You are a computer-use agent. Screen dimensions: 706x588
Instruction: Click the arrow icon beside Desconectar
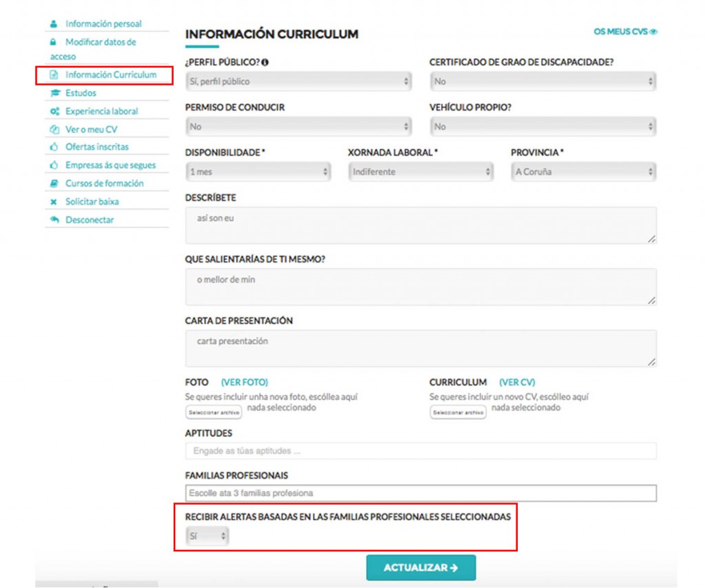coord(54,220)
